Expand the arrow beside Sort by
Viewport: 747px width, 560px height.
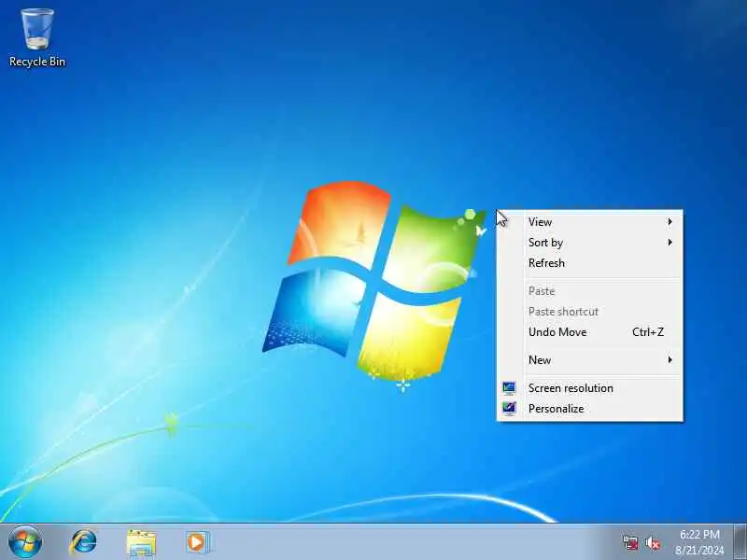669,243
